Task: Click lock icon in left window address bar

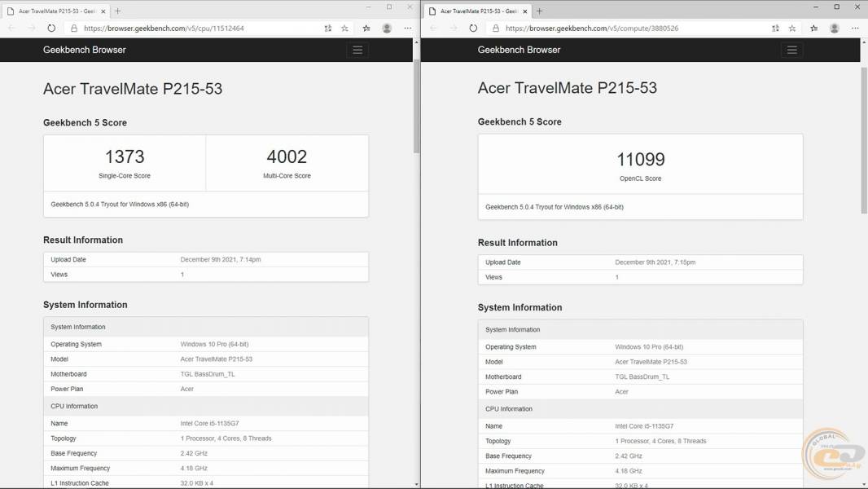Action: [73, 29]
